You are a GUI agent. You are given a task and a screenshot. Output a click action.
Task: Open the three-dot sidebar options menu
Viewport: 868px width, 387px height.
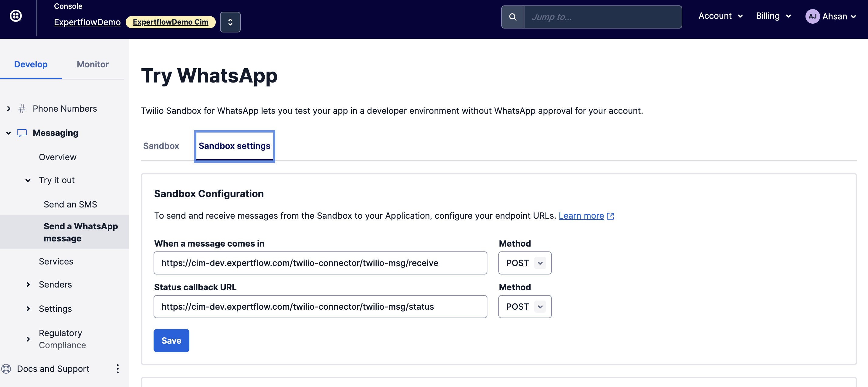pyautogui.click(x=117, y=368)
